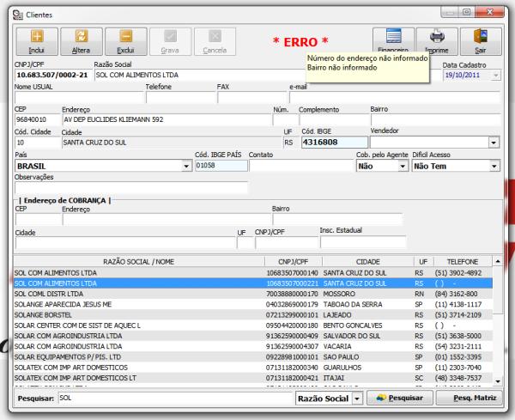Screen dimensions: 515x420
Task: Click the list scrollbar up arrow
Action: tap(498, 262)
